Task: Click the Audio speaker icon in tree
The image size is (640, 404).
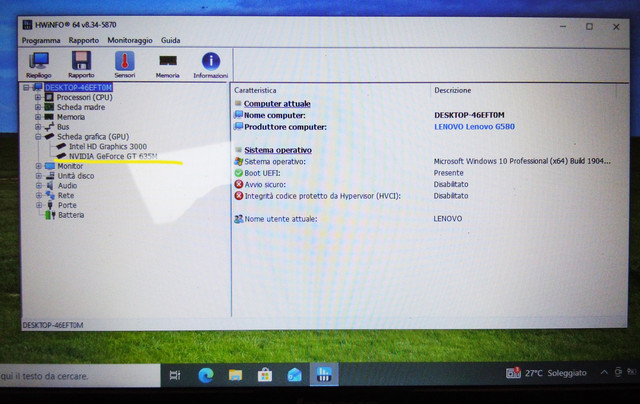Action: tap(50, 186)
